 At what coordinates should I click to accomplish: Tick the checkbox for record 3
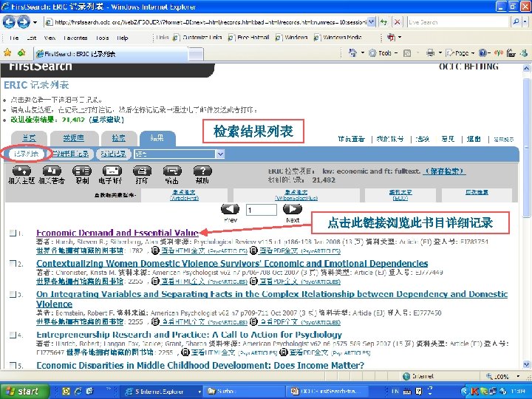pyautogui.click(x=13, y=294)
